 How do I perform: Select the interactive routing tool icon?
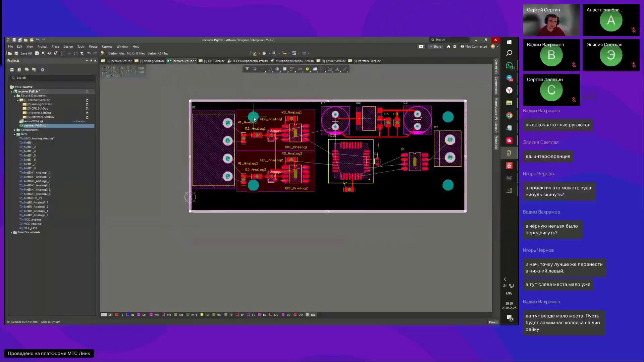pyautogui.click(x=292, y=69)
